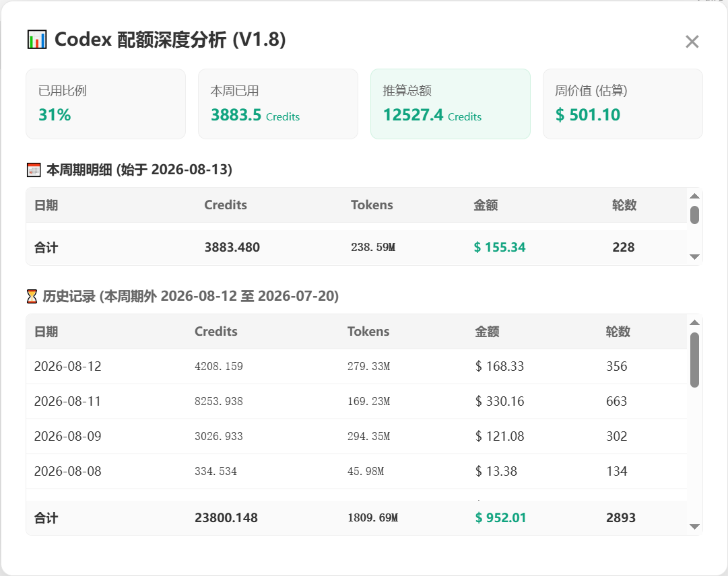Click the 历史记录 date range heading
This screenshot has width=728, height=576.
191,296
